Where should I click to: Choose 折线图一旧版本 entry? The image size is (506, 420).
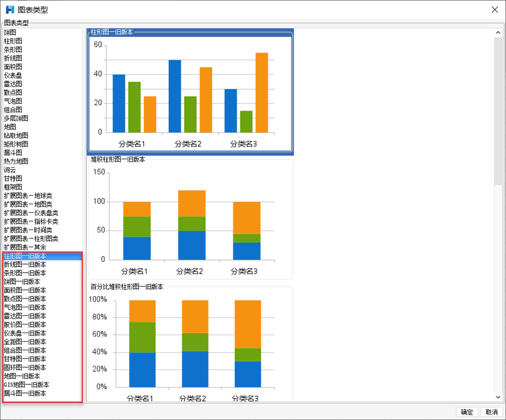pyautogui.click(x=25, y=265)
